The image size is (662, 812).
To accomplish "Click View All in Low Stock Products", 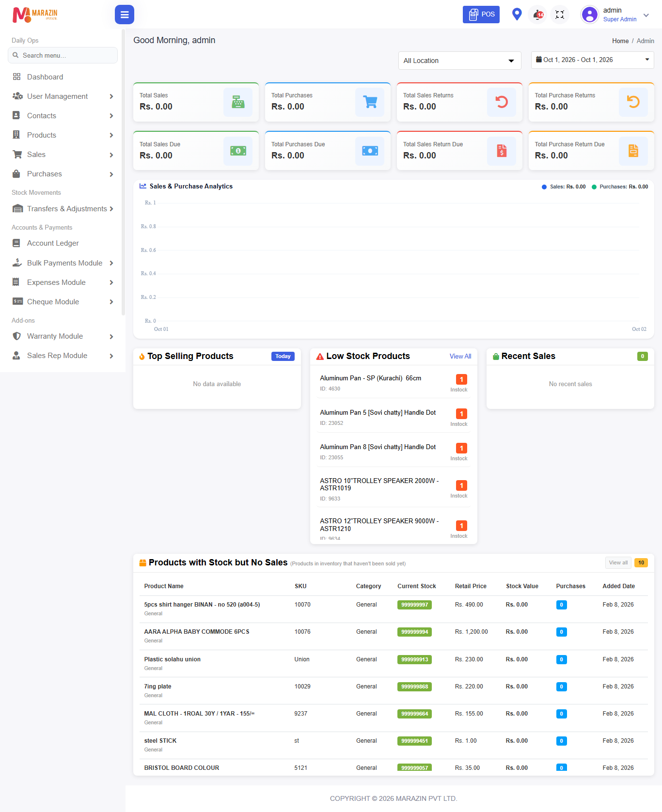I will (x=460, y=356).
